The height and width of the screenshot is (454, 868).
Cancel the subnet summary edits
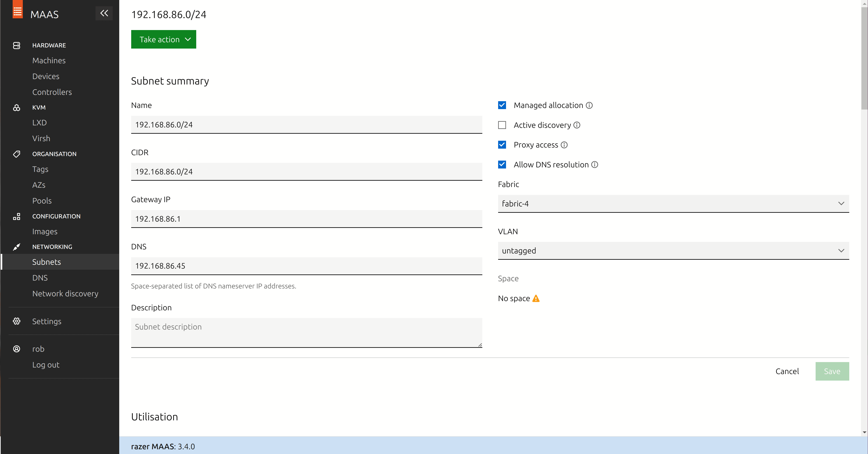click(787, 371)
